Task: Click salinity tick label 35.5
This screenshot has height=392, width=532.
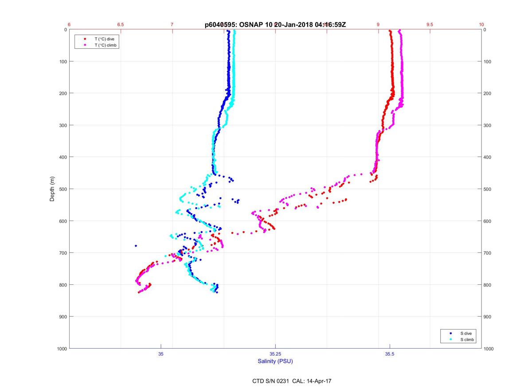Action: coord(390,354)
